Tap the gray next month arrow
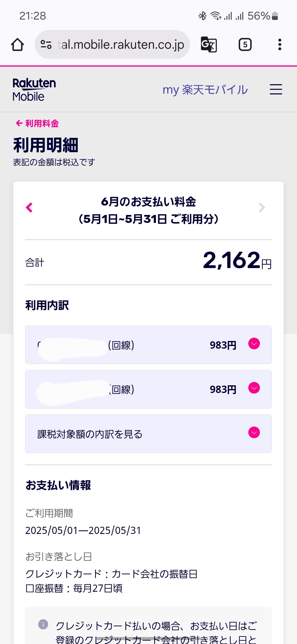 (x=262, y=208)
